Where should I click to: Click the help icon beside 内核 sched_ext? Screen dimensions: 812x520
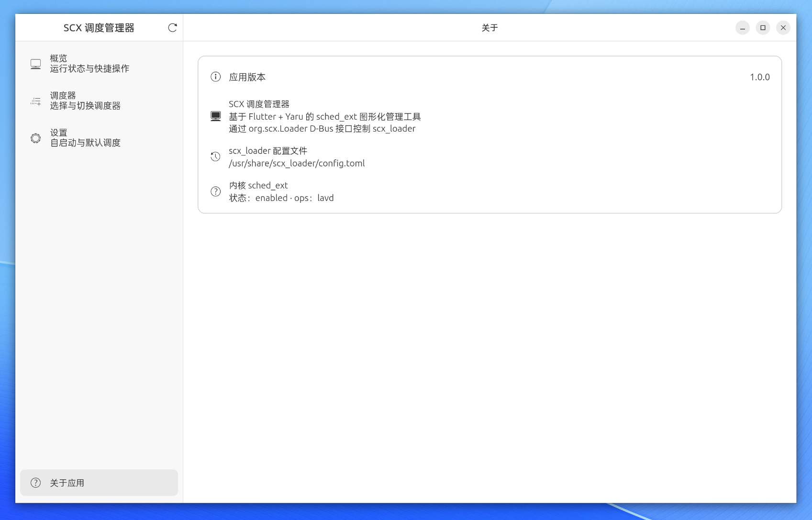pos(216,192)
